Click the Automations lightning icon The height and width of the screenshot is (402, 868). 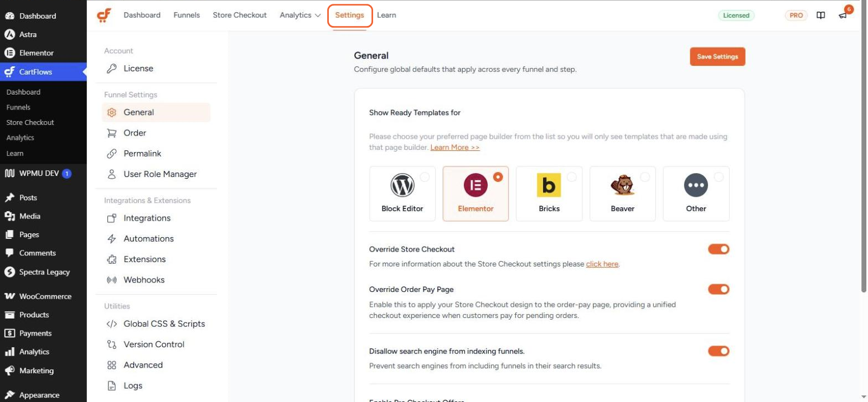(x=112, y=239)
